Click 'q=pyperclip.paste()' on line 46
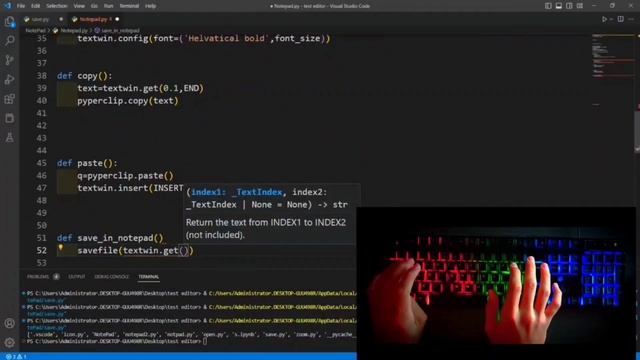 (125, 176)
